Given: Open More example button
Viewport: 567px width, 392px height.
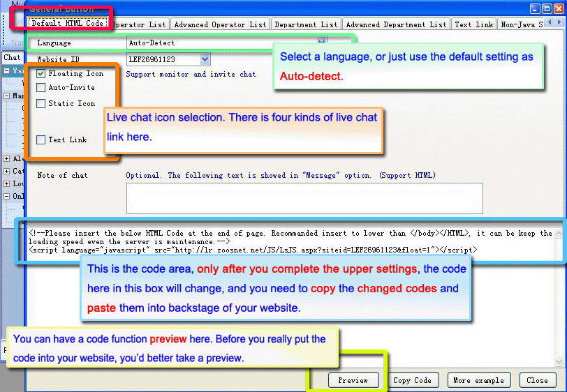Looking at the screenshot, I should pyautogui.click(x=479, y=380).
